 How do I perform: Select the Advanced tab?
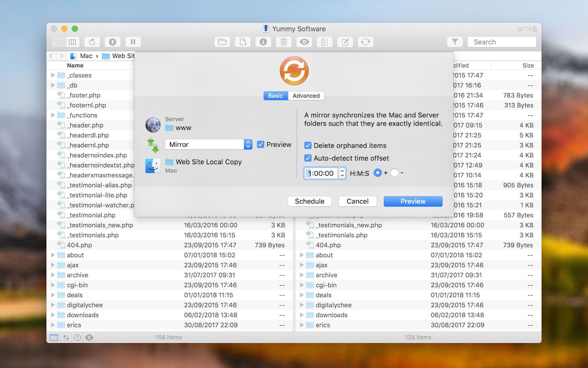[x=306, y=96]
